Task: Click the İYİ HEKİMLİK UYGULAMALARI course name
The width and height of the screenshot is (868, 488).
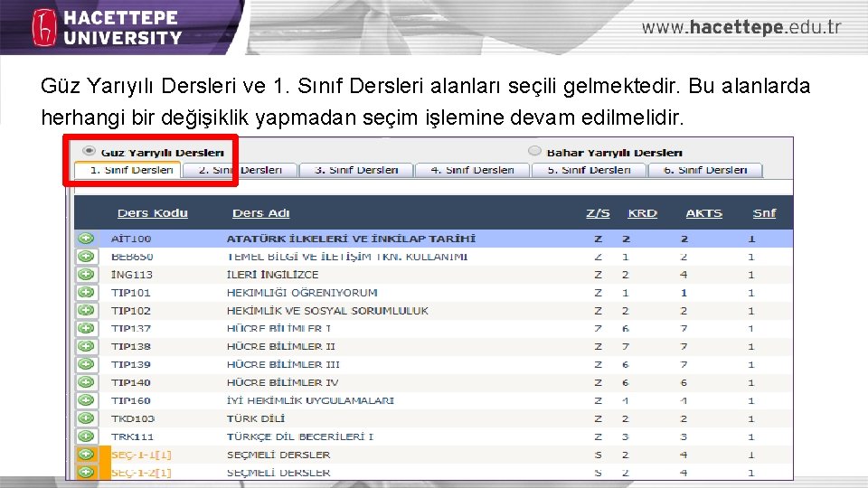Action: point(310,400)
